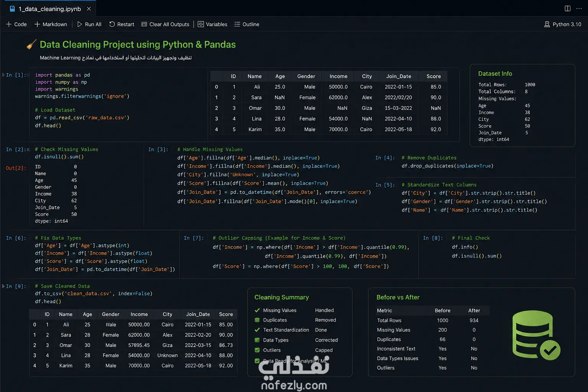Click the City 62 row in Out[2]
The image size is (588, 392).
pos(56,201)
